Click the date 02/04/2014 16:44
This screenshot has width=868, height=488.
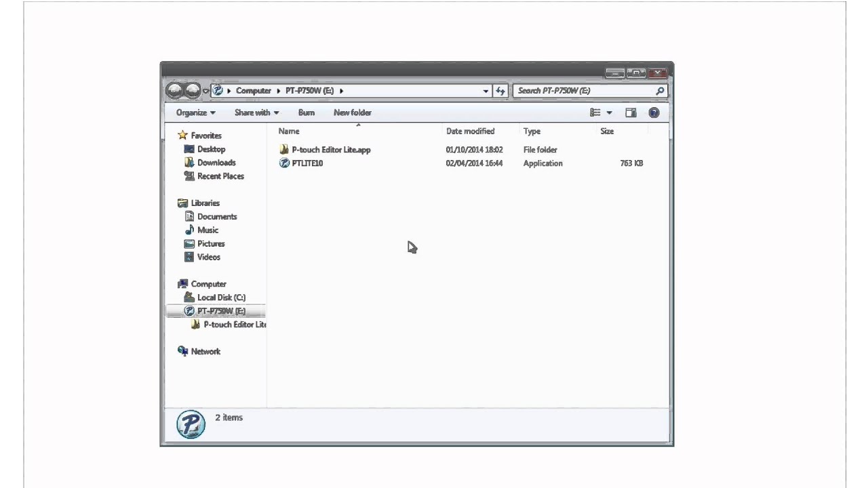(x=474, y=163)
